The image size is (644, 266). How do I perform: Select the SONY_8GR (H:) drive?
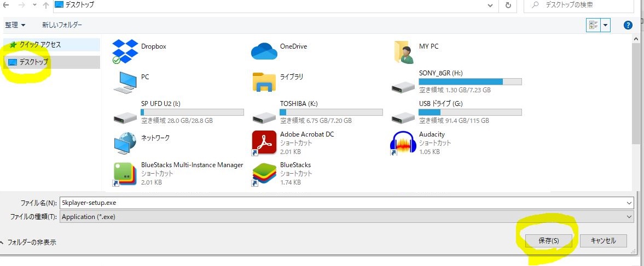click(403, 82)
